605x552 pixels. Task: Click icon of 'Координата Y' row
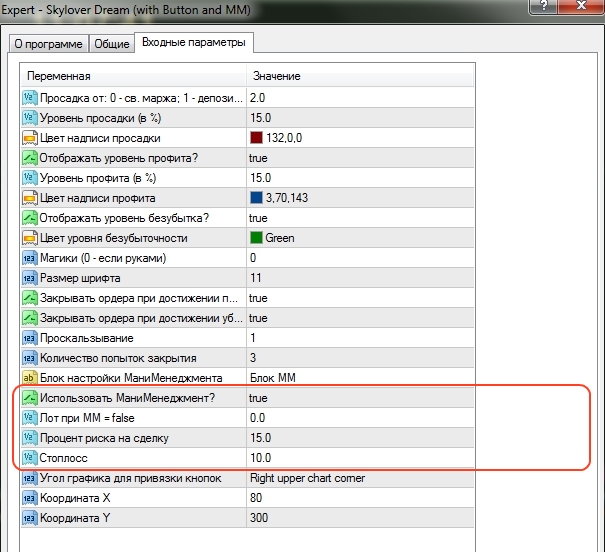click(30, 518)
